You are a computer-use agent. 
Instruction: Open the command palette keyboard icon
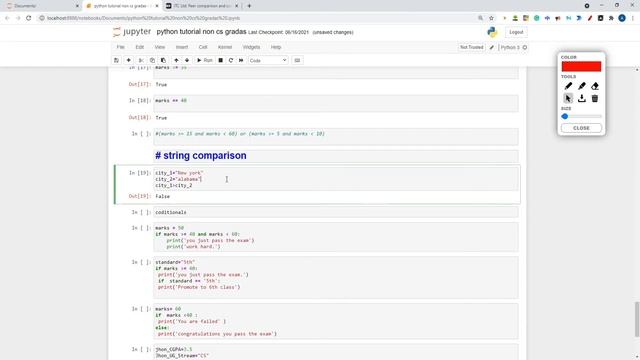pos(297,60)
